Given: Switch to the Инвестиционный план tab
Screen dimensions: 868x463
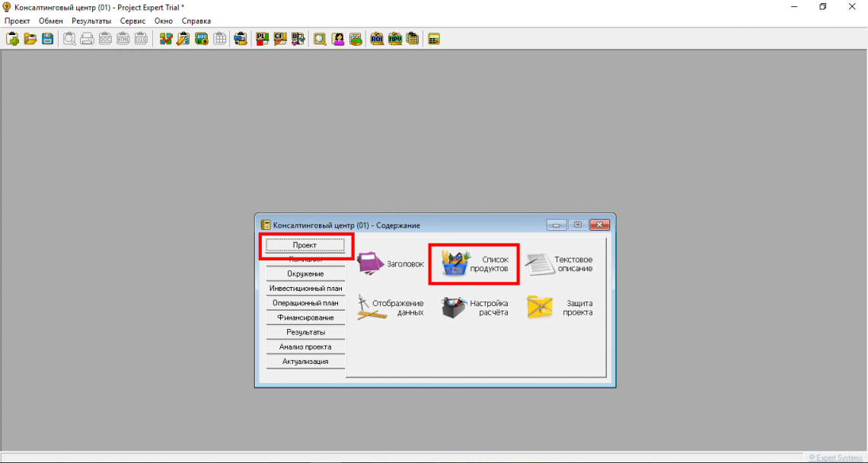Looking at the screenshot, I should pos(305,289).
